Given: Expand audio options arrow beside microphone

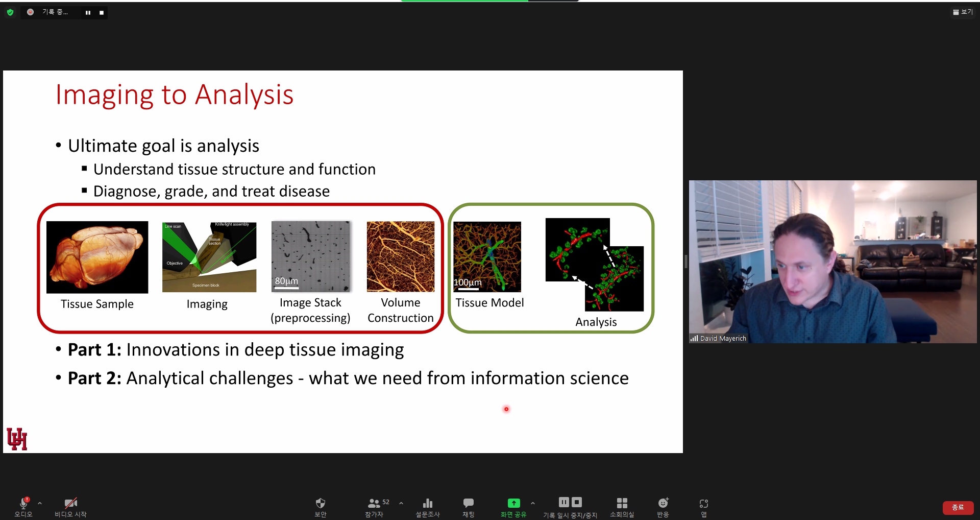Looking at the screenshot, I should [40, 503].
